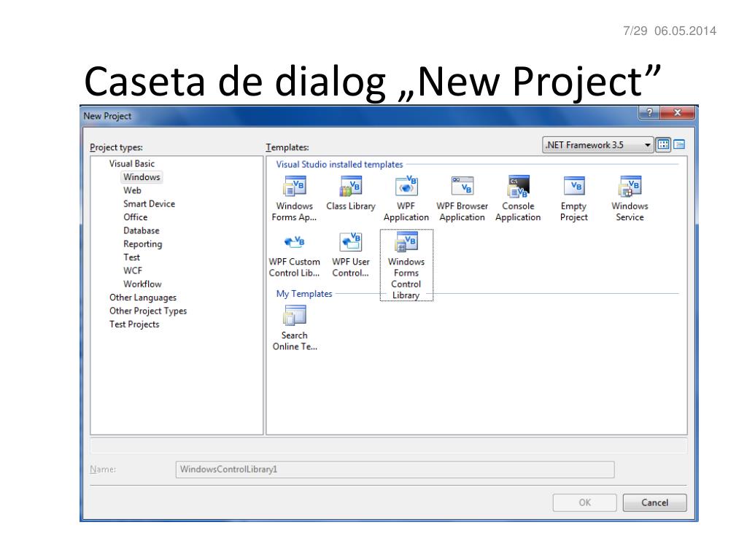Select the WCF project type
The width and height of the screenshot is (747, 560).
tap(133, 271)
